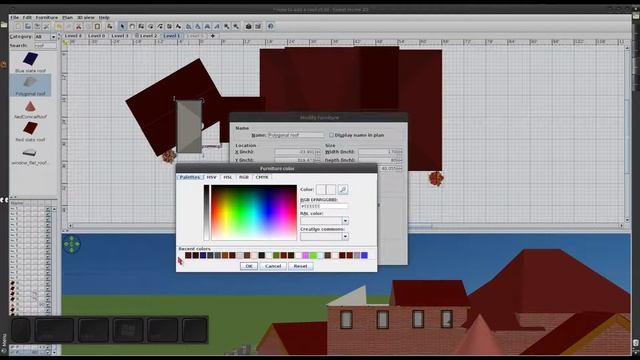Click the New home toolbar icon
The image size is (640, 360).
tap(18, 26)
